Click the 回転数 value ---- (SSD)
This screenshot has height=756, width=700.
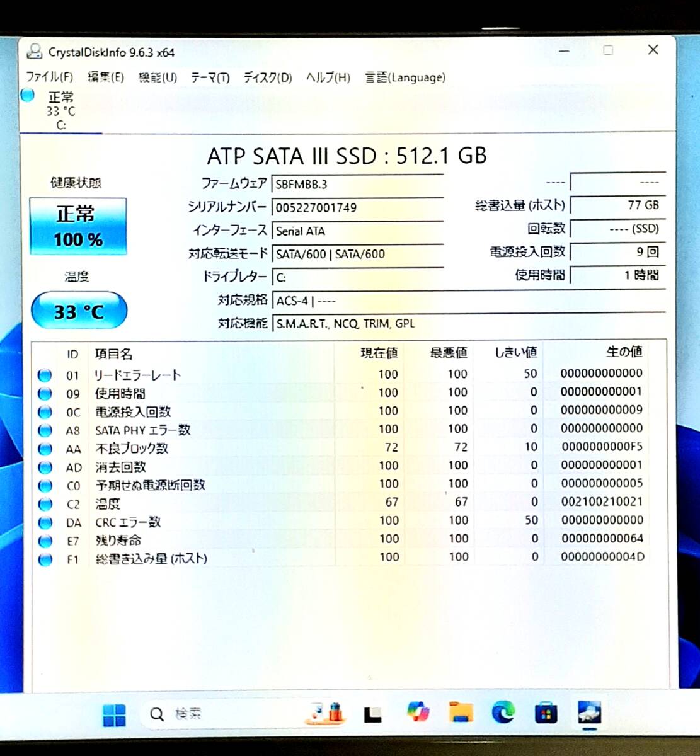coord(617,228)
